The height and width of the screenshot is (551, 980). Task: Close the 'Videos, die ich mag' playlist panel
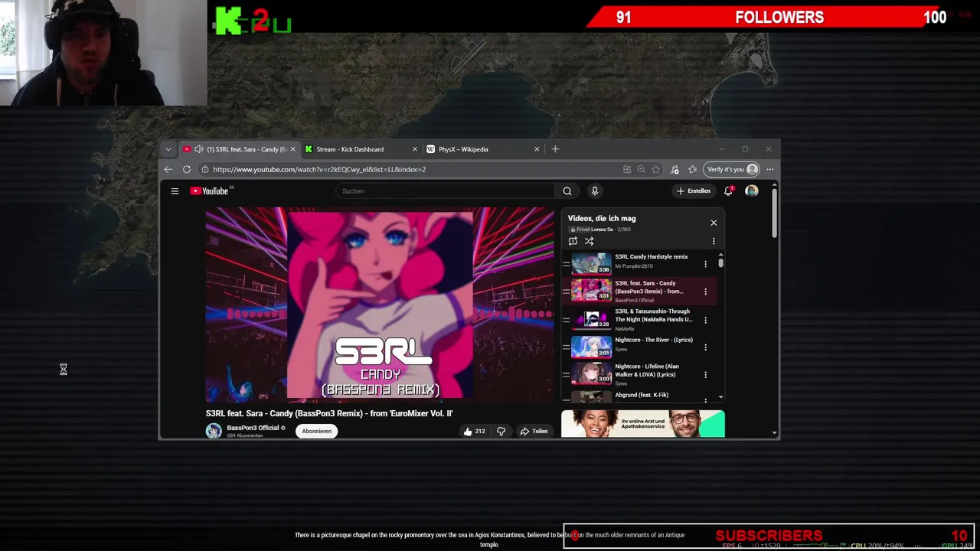pyautogui.click(x=714, y=223)
